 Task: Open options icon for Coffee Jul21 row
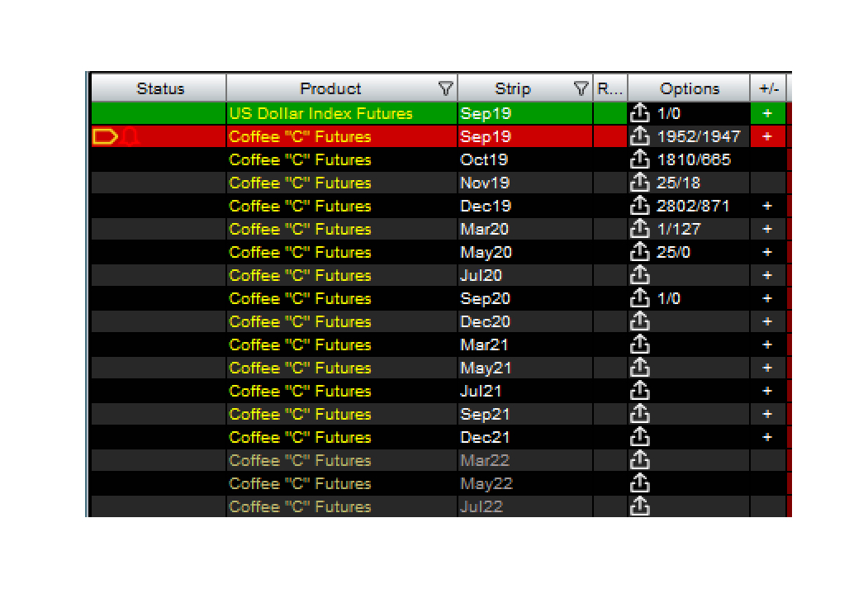[639, 391]
